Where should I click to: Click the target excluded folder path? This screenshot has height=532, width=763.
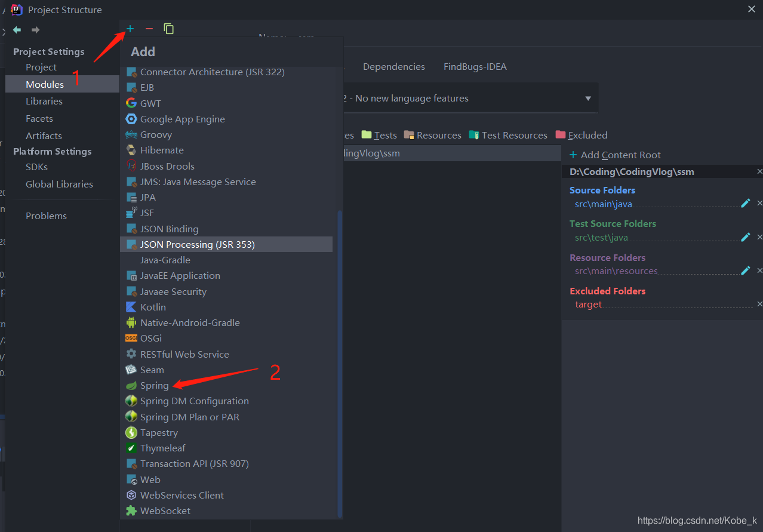click(x=588, y=305)
